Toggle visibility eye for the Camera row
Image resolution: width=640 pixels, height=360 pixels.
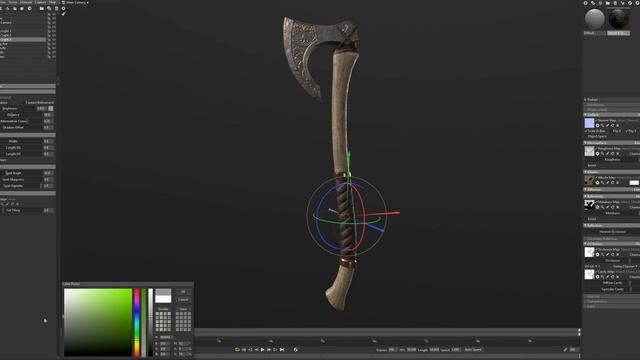(49, 22)
